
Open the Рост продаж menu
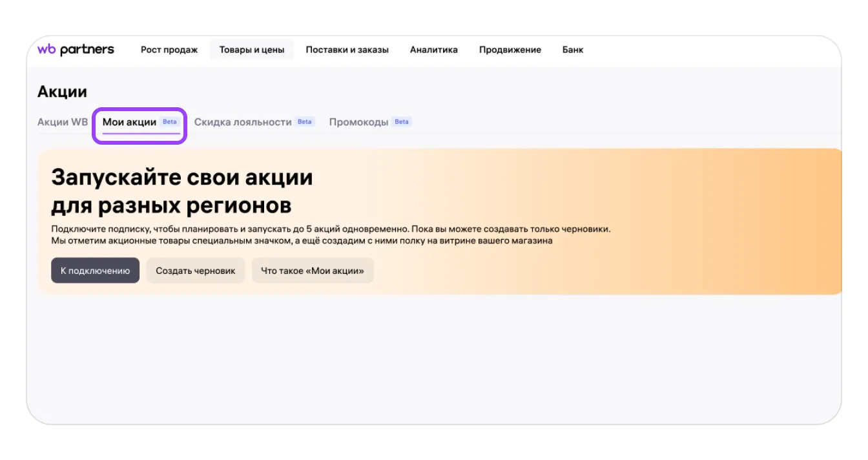coord(169,50)
